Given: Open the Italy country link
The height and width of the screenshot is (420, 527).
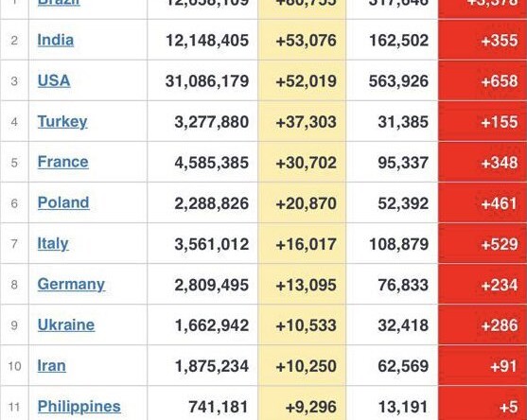Looking at the screenshot, I should pyautogui.click(x=53, y=244).
